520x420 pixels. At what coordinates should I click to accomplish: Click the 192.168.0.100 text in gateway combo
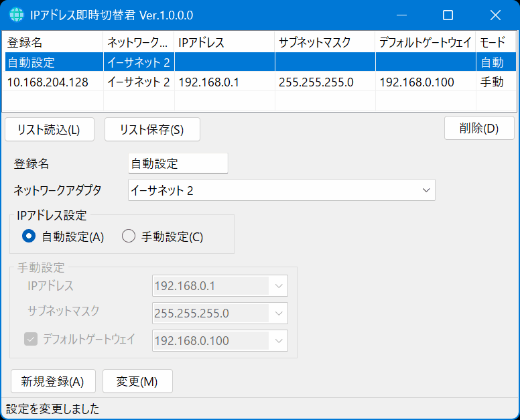click(x=192, y=341)
